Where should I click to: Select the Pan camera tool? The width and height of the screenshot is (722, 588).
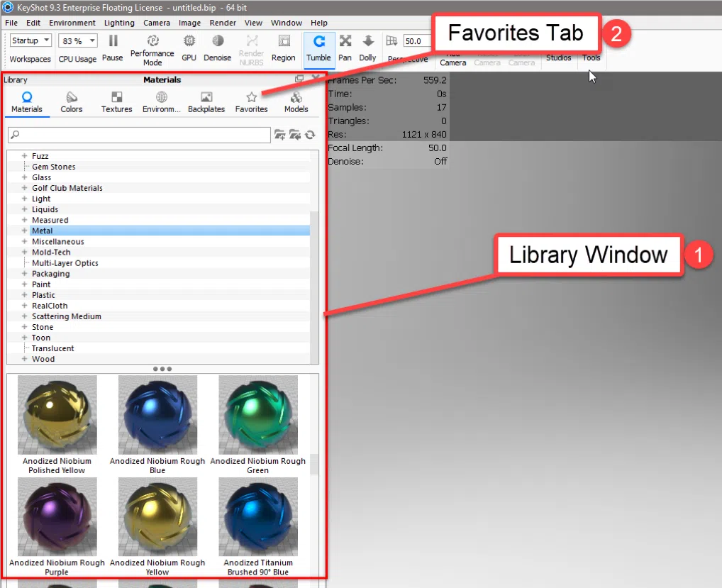[345, 48]
